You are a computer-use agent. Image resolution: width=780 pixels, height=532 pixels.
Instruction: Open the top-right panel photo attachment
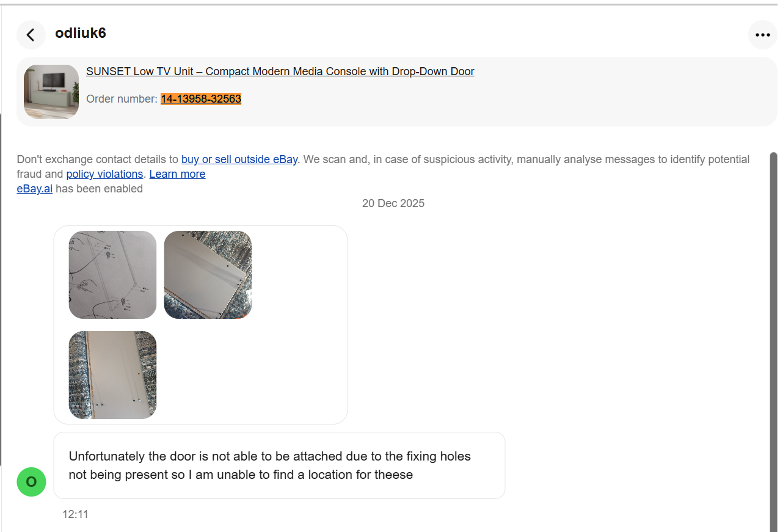208,275
